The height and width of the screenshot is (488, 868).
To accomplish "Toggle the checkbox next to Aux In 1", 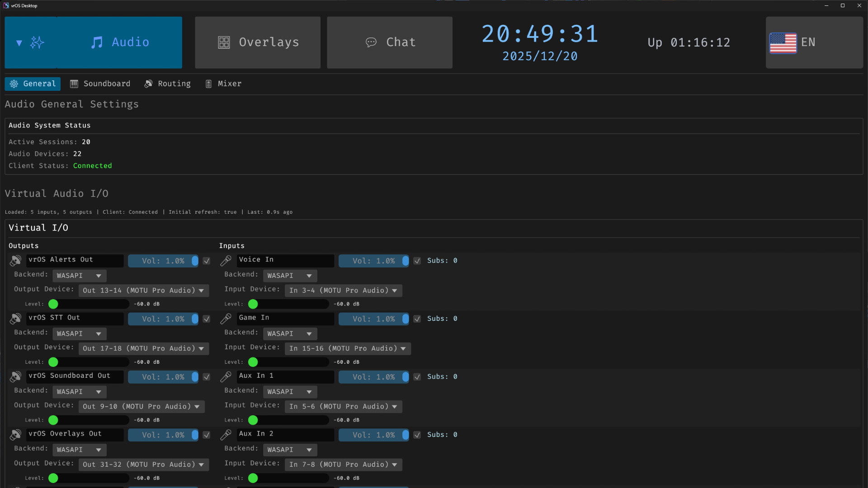I will pyautogui.click(x=417, y=377).
